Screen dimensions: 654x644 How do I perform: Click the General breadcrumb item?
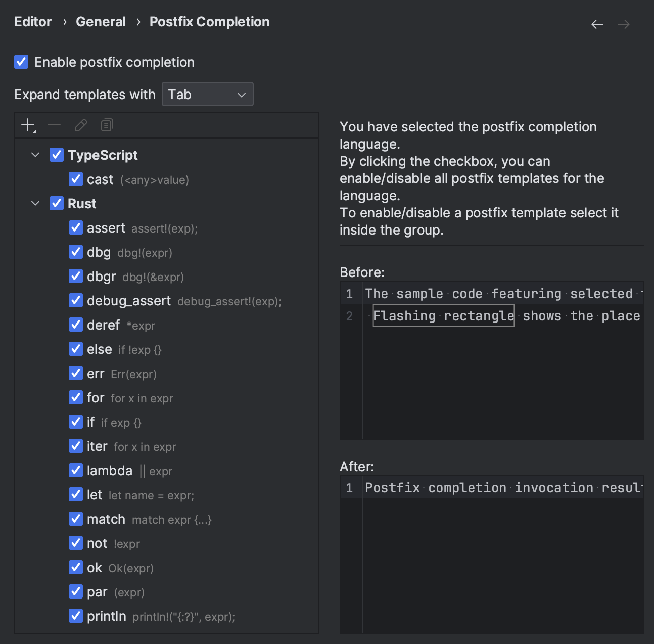101,21
